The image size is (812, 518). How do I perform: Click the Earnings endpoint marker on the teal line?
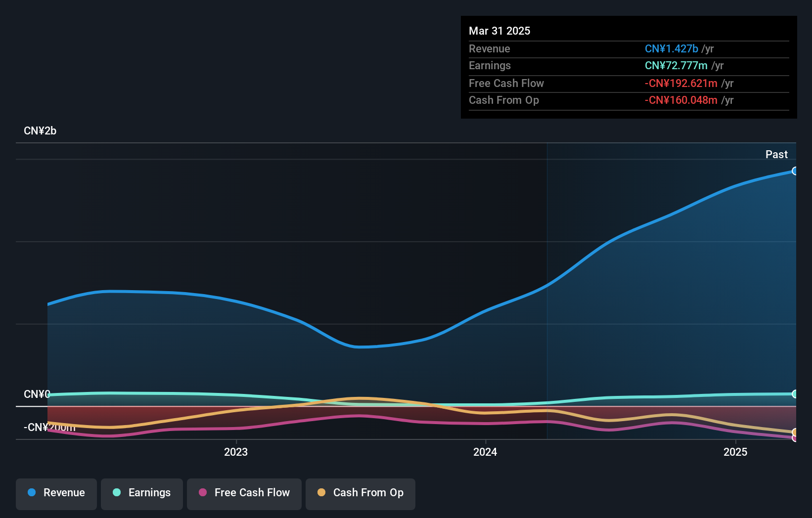pos(795,394)
